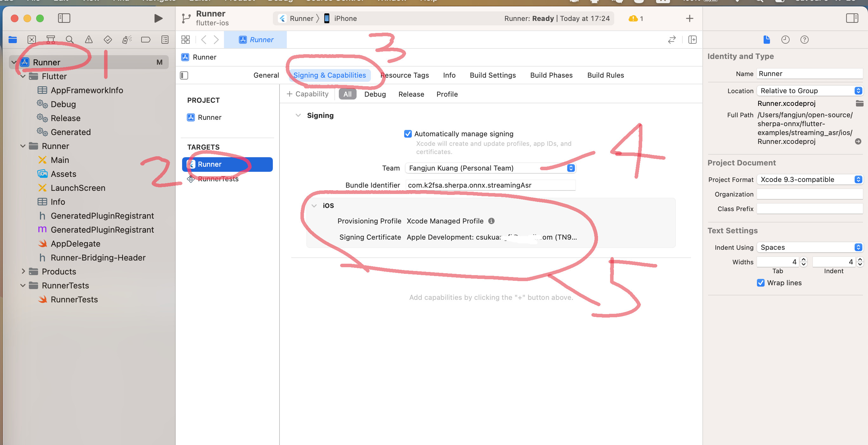Increase the Tab width stepper

tap(803, 260)
